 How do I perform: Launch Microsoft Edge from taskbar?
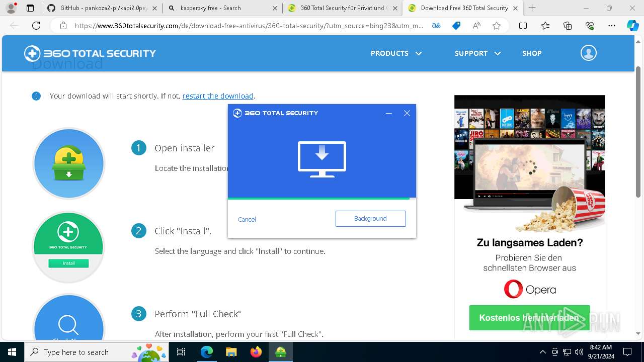pos(207,352)
